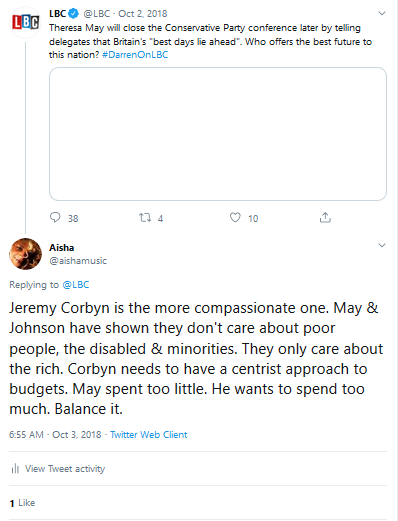The image size is (398, 521).
Task: Click the Oct 2, 2018 tweet date
Action: 143,14
